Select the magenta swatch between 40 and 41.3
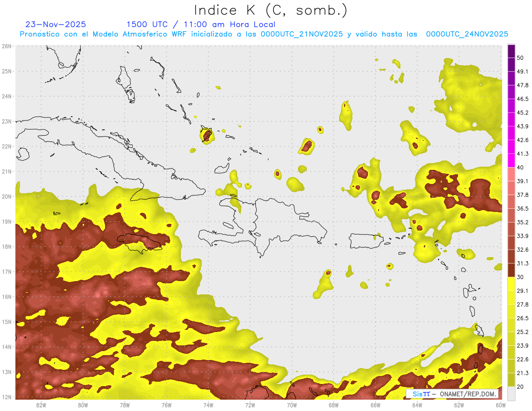This screenshot has height=411, width=532. (x=511, y=160)
